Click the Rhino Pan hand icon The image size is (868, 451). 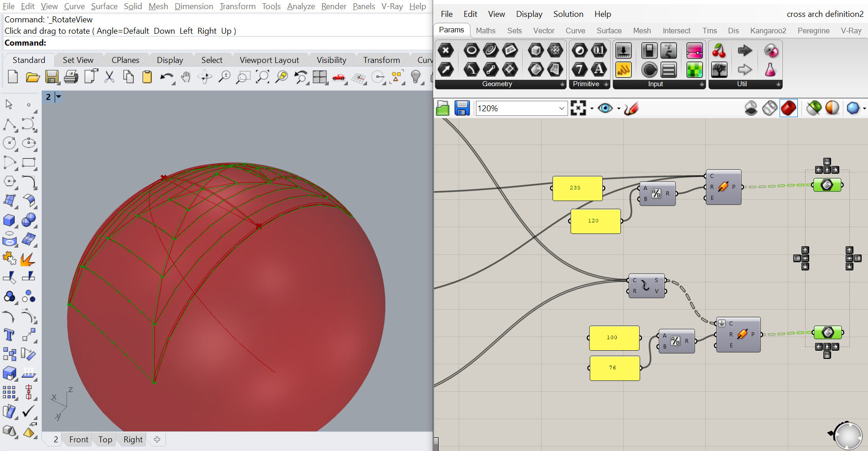coord(185,77)
